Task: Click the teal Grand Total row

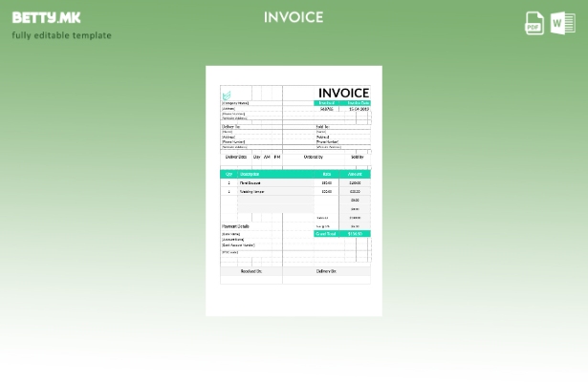Action: (x=341, y=233)
